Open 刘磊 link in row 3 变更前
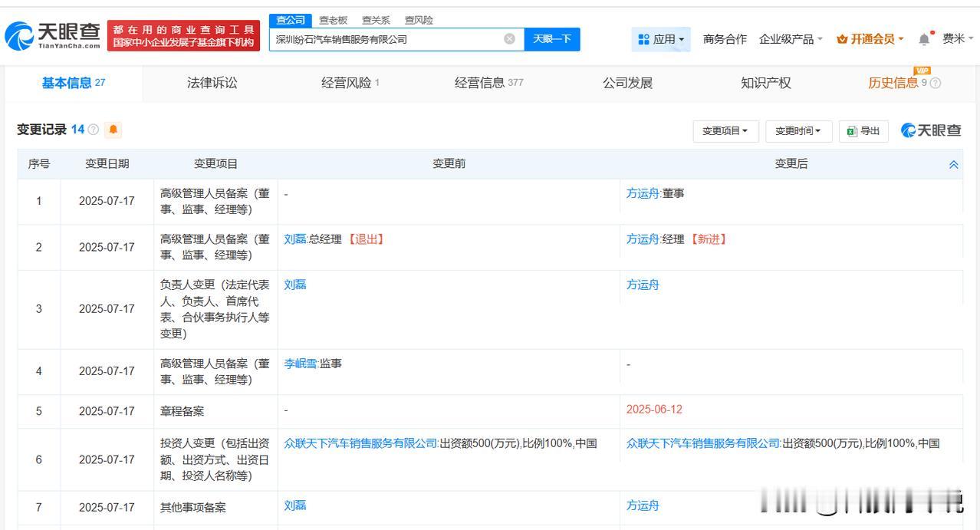Viewport: 980px width, 530px height. [x=295, y=285]
